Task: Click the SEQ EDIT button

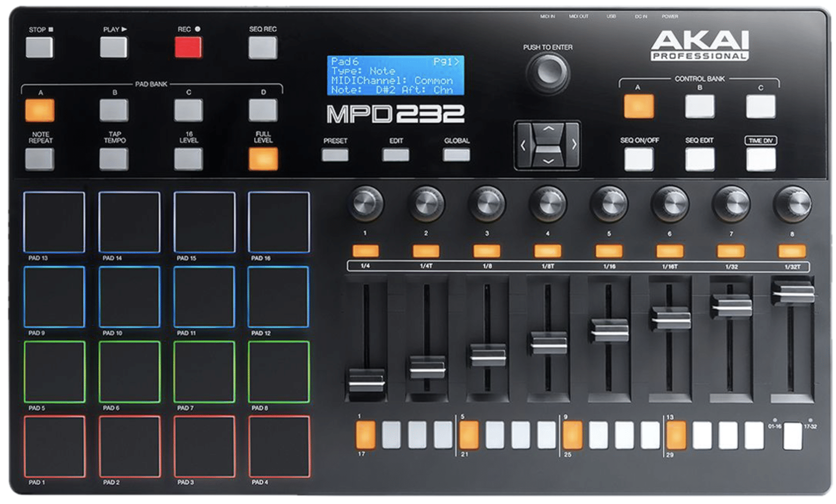Action: tap(700, 160)
